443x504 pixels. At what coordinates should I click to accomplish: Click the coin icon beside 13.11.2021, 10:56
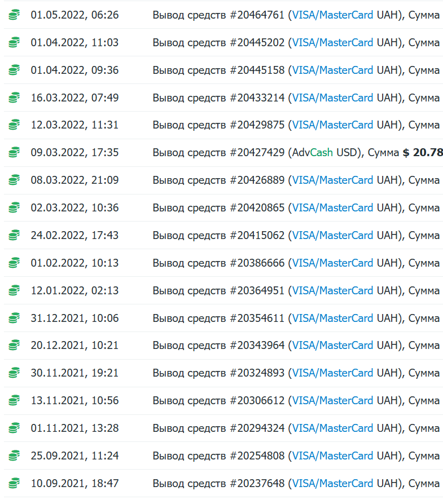pyautogui.click(x=14, y=401)
